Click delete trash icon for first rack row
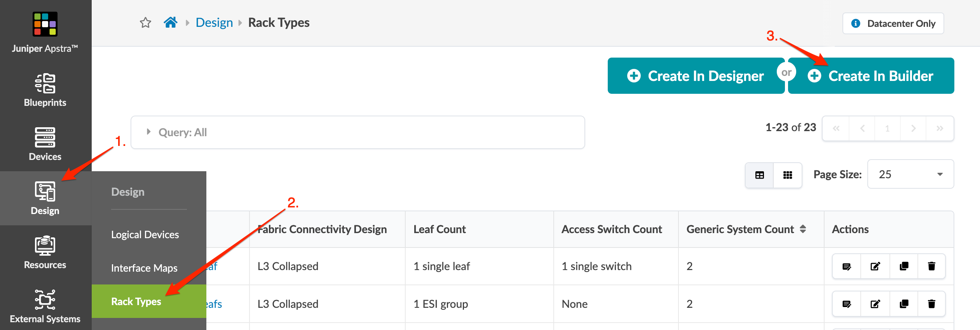Screen dimensions: 980x330 tap(931, 266)
